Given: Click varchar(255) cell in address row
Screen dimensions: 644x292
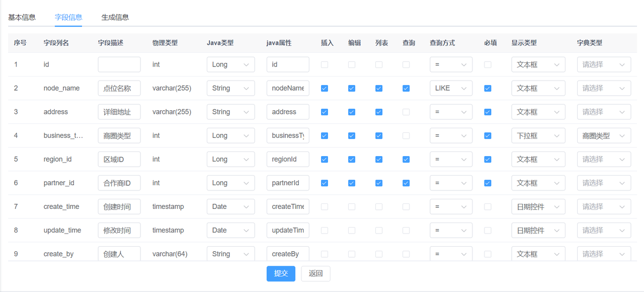Looking at the screenshot, I should [172, 112].
